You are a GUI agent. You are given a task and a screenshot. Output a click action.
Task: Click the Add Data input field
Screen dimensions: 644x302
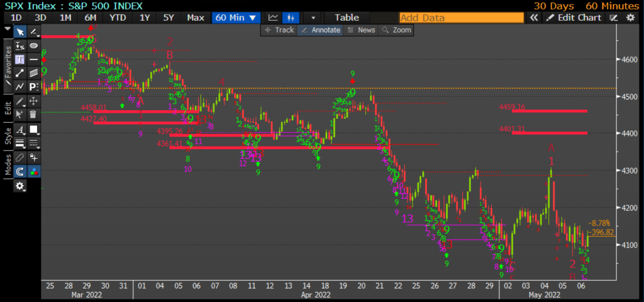point(462,18)
